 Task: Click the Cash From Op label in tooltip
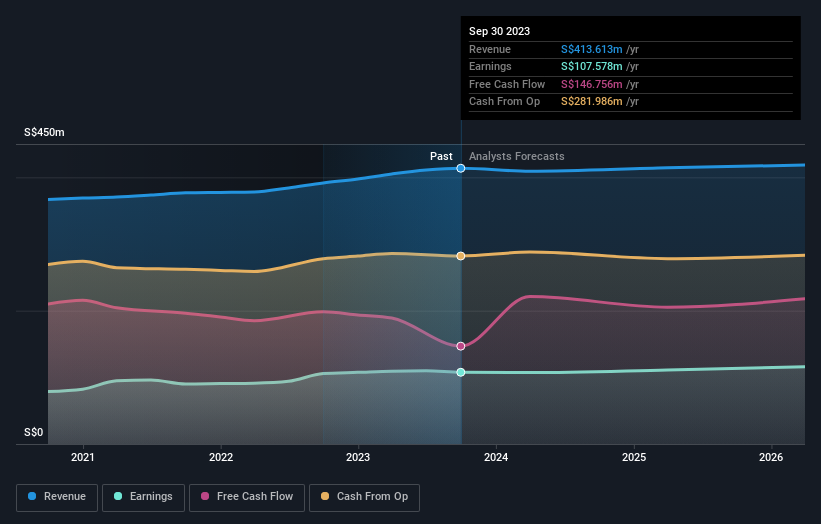tap(504, 102)
